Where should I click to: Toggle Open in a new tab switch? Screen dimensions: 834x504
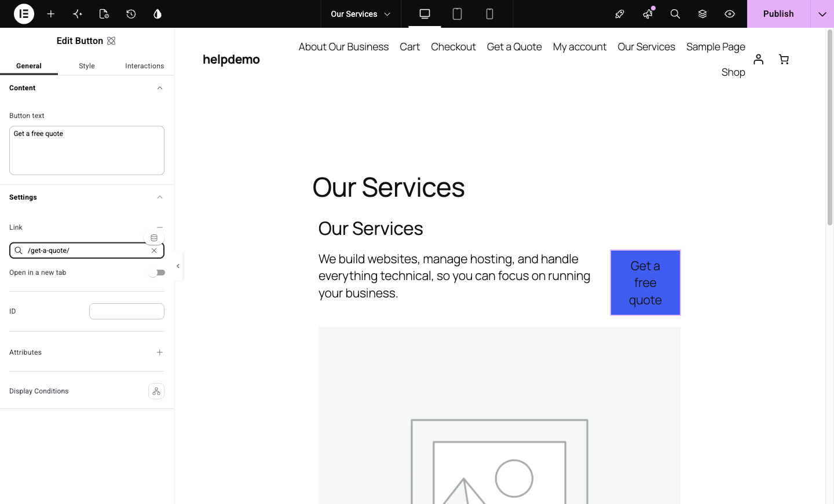[x=157, y=273]
